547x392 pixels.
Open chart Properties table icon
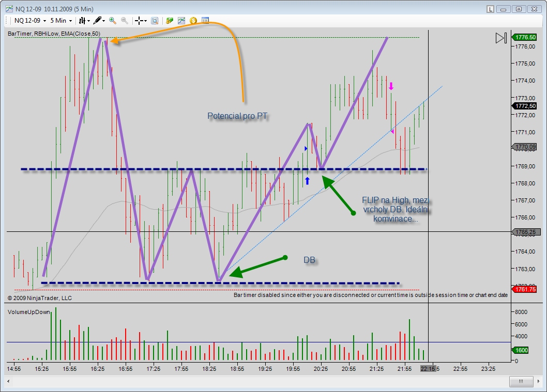coord(205,21)
